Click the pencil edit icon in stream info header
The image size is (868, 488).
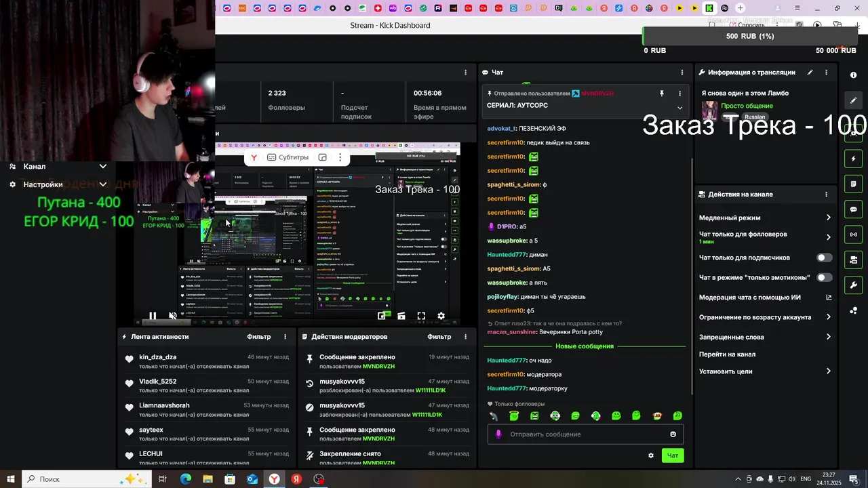[810, 73]
